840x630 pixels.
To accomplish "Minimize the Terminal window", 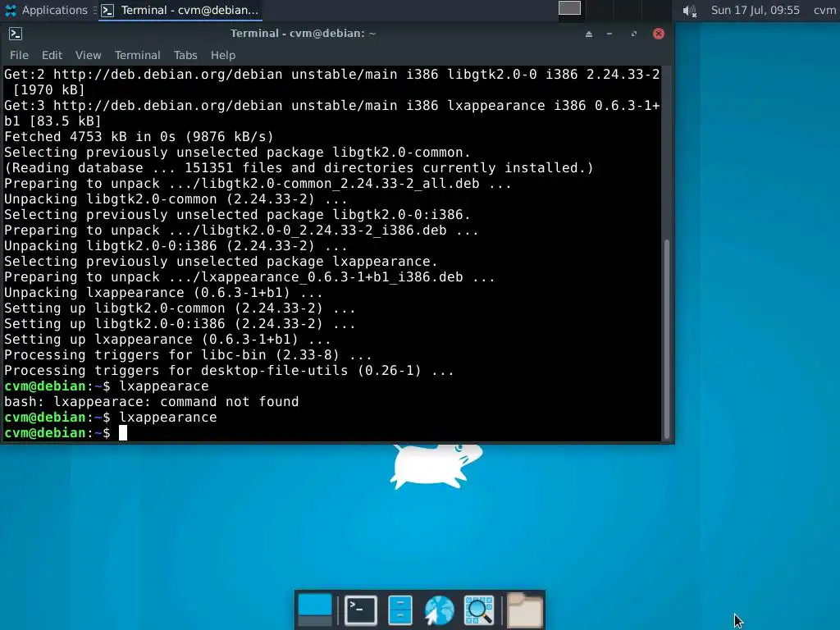I will point(609,34).
